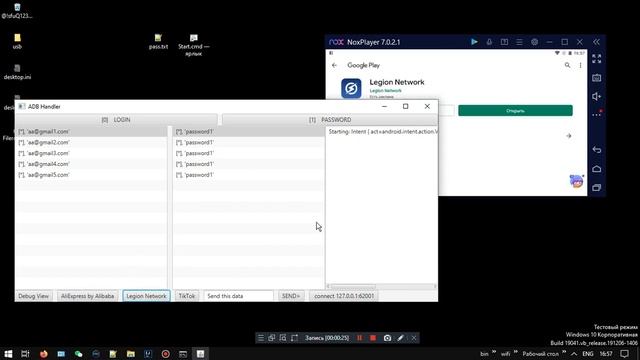Click NoxPlayer volume icon in sidebar
Viewport: 640px width, 360px height.
point(596,96)
